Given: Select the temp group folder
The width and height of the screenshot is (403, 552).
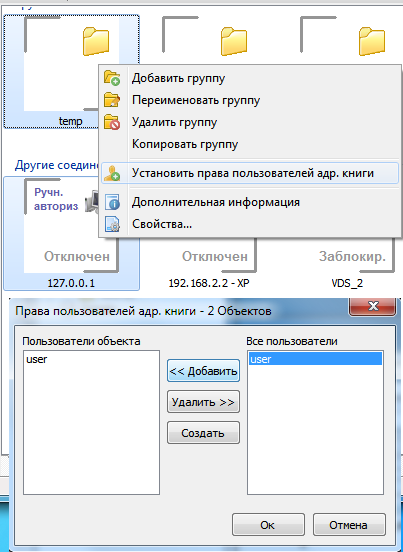Looking at the screenshot, I should (x=71, y=71).
